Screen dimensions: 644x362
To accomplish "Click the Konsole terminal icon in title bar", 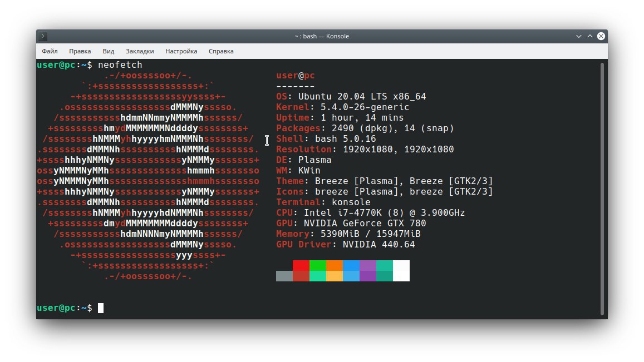I will (43, 36).
